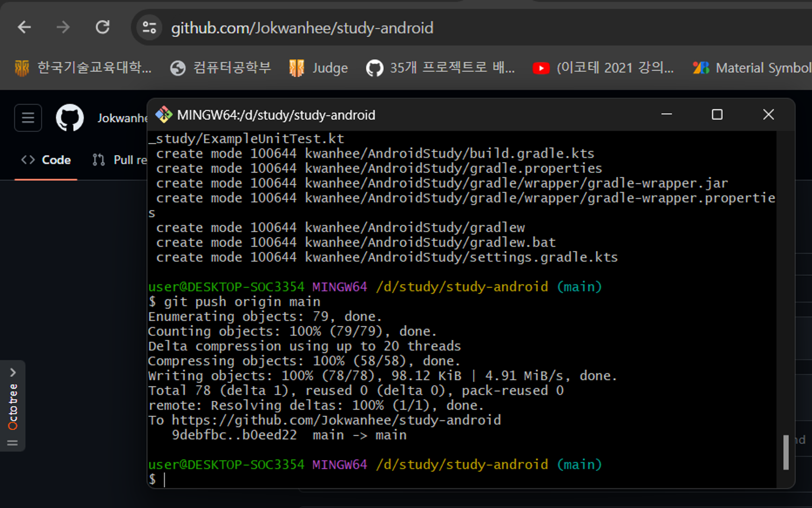Click the '_study/ExampleUnitTest.kt' text
This screenshot has width=812, height=508.
tap(246, 139)
